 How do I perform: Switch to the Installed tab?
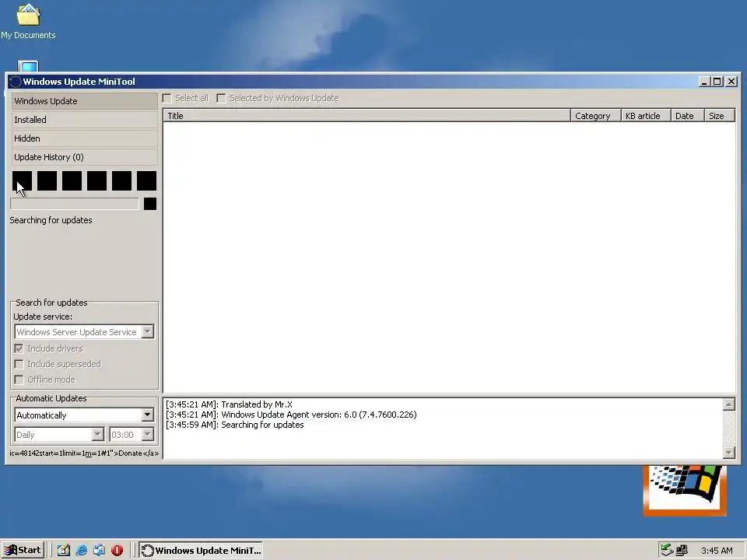[x=84, y=120]
